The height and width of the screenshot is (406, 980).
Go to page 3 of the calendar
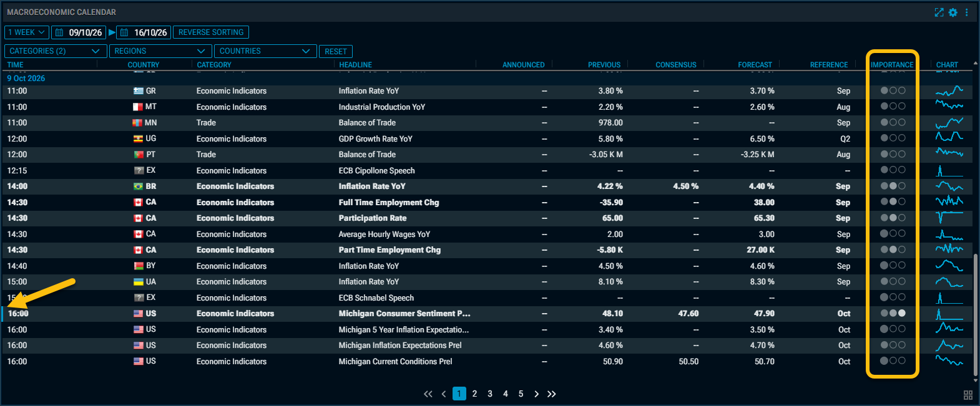pyautogui.click(x=490, y=394)
